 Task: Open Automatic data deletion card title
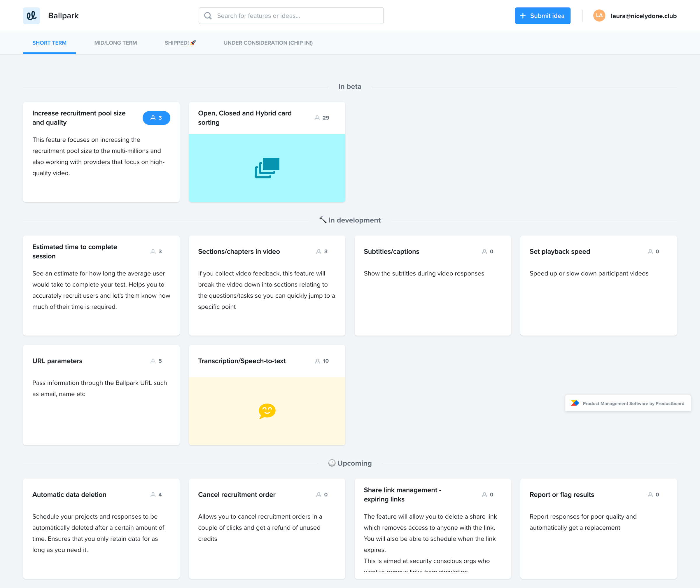pos(69,495)
